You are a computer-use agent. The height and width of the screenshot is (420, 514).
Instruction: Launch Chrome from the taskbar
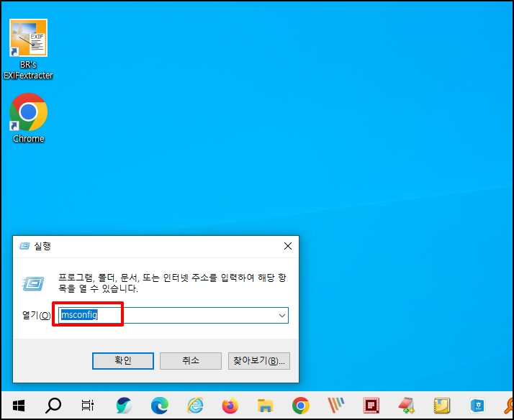(x=301, y=406)
